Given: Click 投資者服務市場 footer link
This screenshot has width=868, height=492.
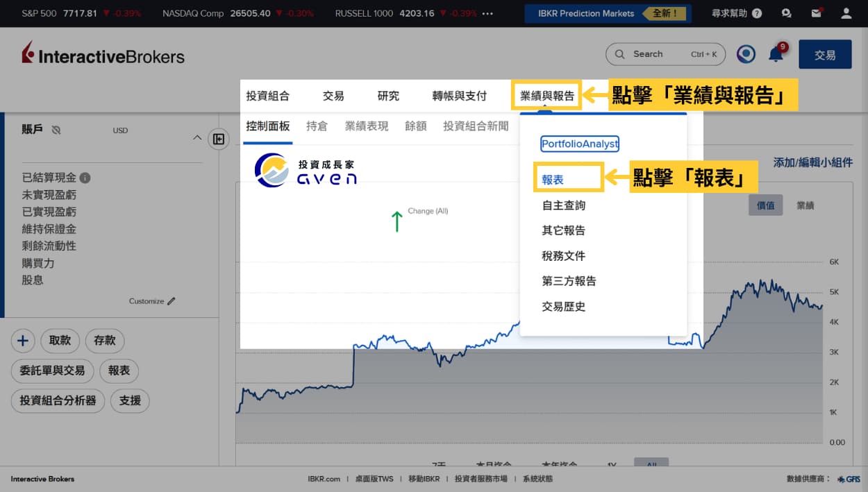Looking at the screenshot, I should point(481,479).
